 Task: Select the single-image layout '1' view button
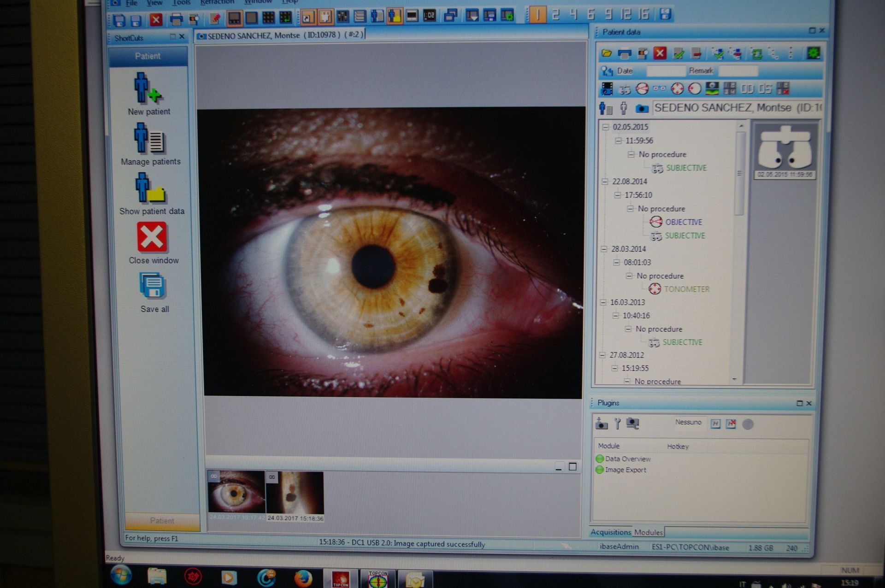pos(538,15)
